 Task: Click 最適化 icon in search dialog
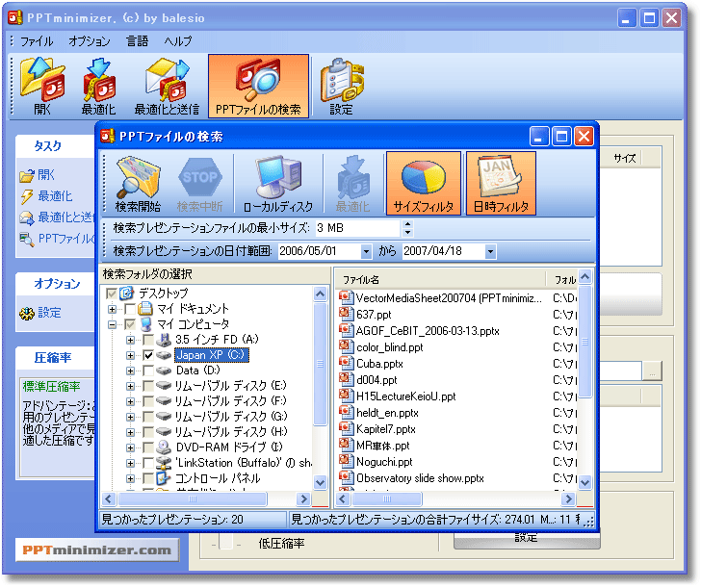click(x=352, y=184)
